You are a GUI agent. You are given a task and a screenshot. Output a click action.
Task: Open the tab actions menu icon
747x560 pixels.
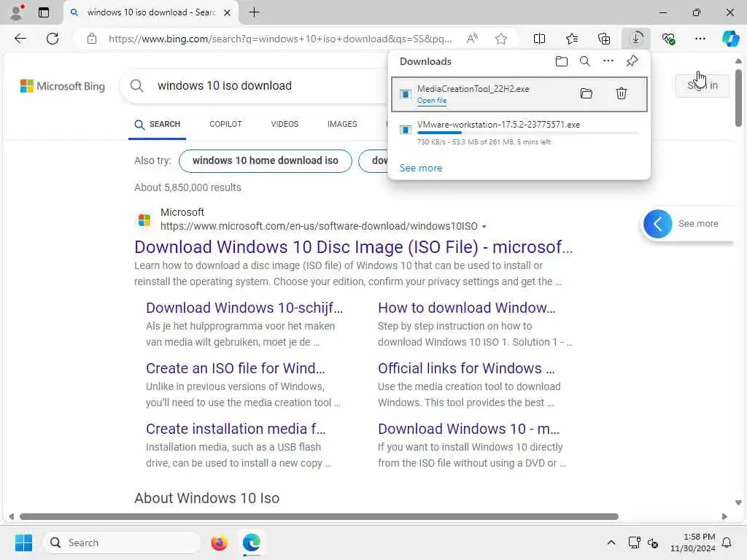[x=43, y=12]
